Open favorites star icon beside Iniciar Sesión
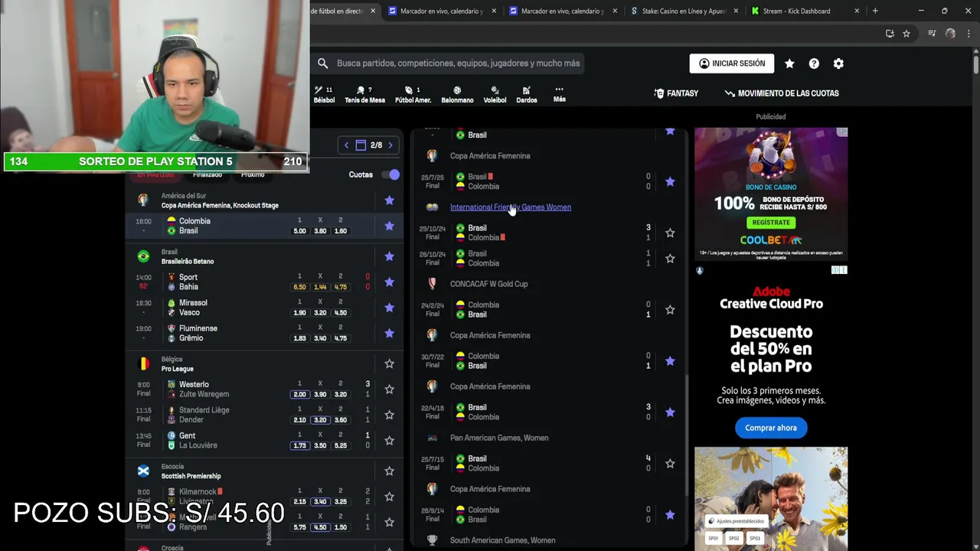This screenshot has width=980, height=551. (x=789, y=64)
